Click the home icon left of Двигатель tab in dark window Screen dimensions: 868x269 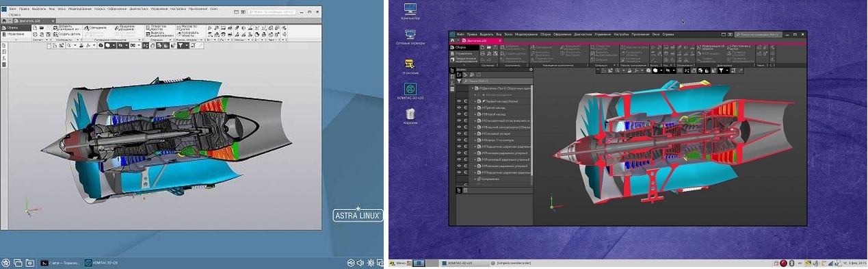pos(452,41)
